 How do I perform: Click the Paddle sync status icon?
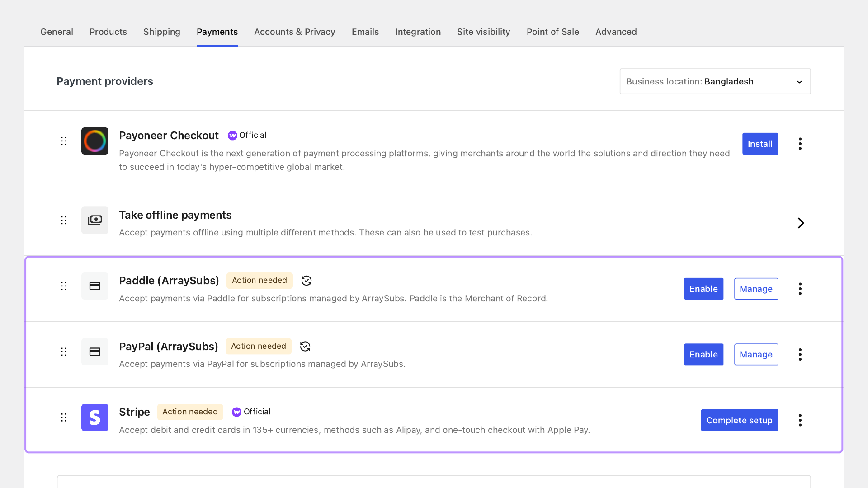tap(307, 281)
